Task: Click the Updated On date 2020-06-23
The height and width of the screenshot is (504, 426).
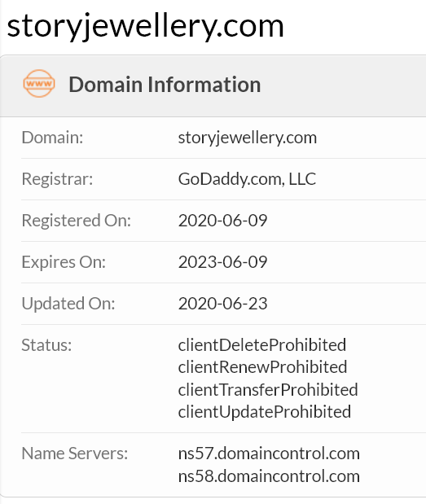Action: pos(223,304)
